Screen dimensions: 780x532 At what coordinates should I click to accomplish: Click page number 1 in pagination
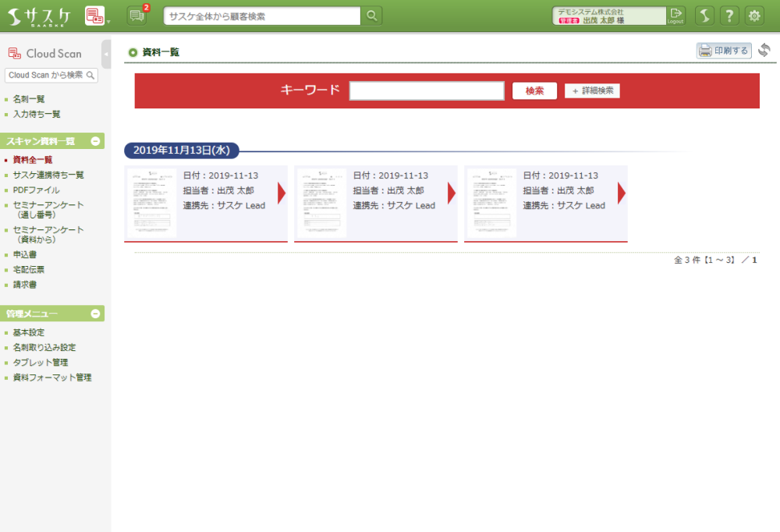[x=754, y=260]
